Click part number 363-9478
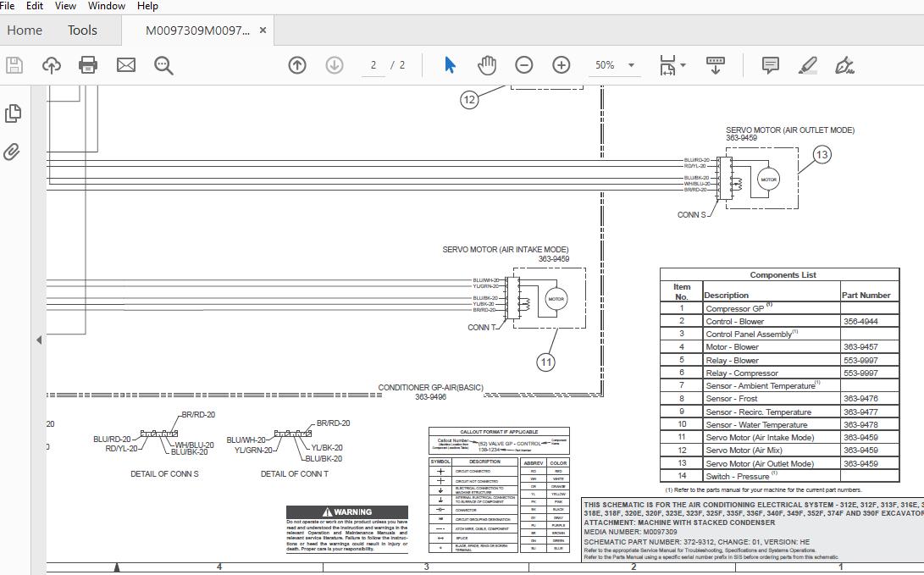 pos(860,425)
